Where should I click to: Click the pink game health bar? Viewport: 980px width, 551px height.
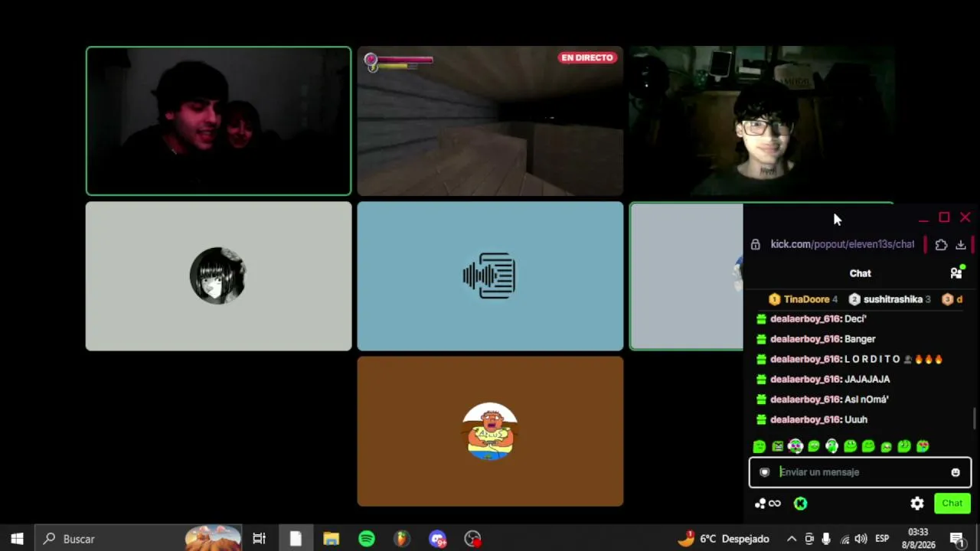tap(404, 60)
